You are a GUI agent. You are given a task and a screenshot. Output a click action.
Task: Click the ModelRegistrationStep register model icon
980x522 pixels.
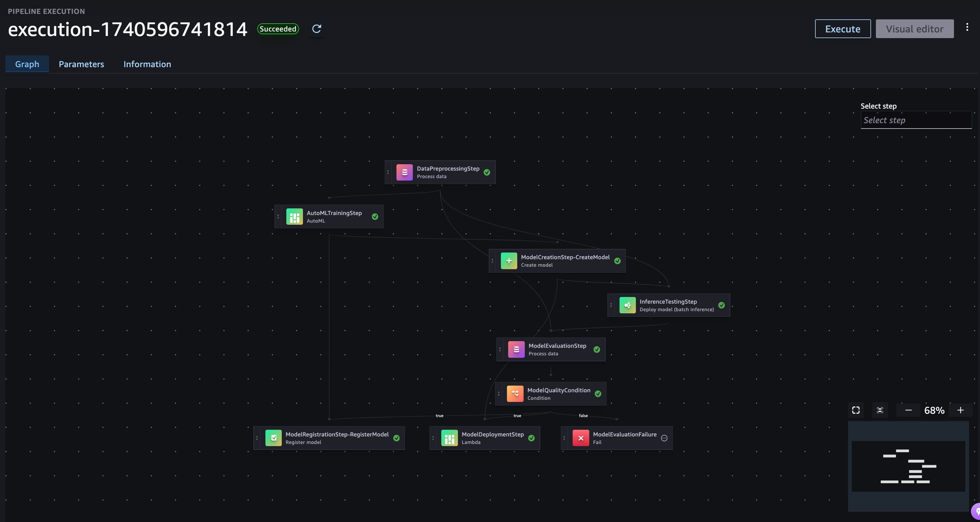point(273,438)
